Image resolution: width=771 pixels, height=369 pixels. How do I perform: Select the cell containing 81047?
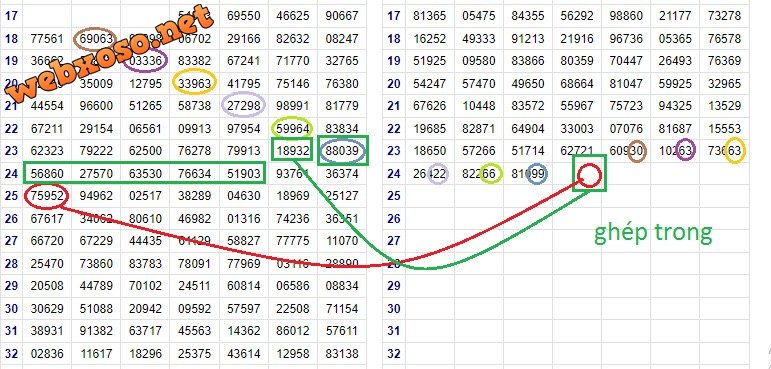[626, 83]
